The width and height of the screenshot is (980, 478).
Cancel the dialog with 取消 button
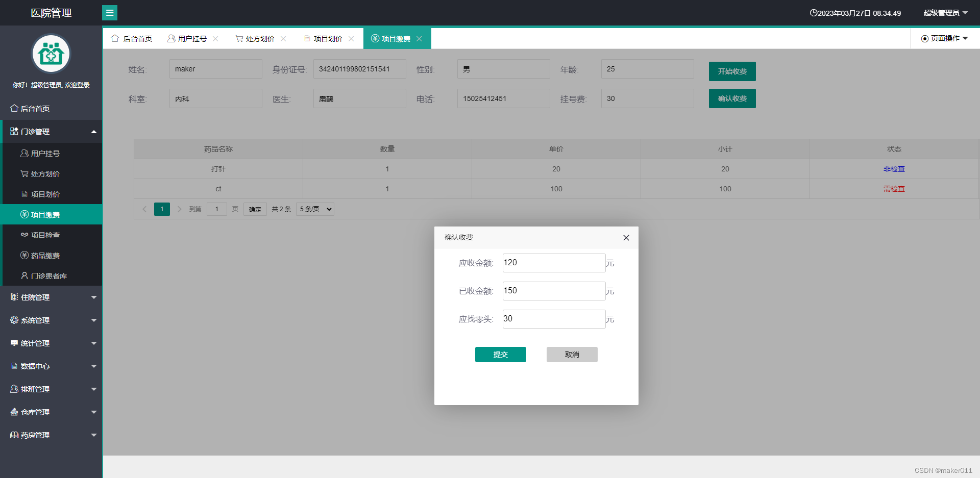pyautogui.click(x=572, y=355)
